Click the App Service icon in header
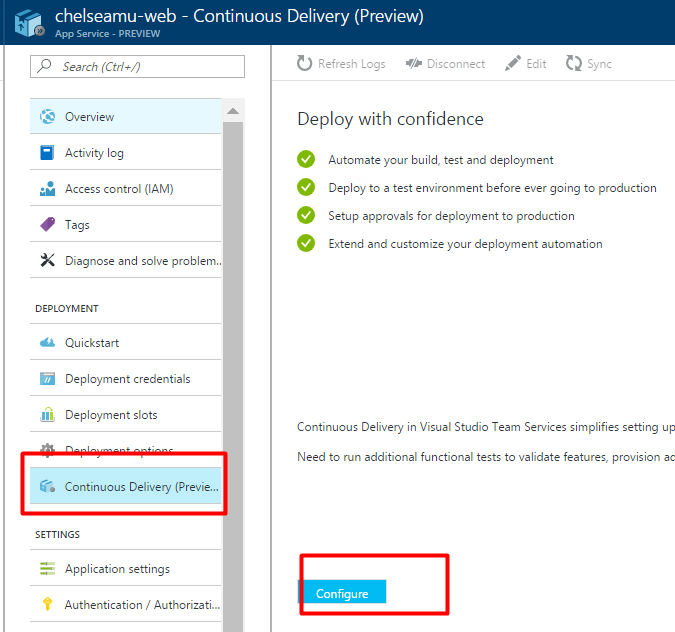 pyautogui.click(x=29, y=23)
